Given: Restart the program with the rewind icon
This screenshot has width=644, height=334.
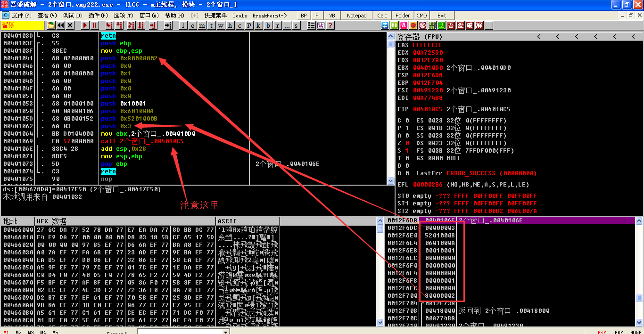Looking at the screenshot, I should pyautogui.click(x=61, y=25).
